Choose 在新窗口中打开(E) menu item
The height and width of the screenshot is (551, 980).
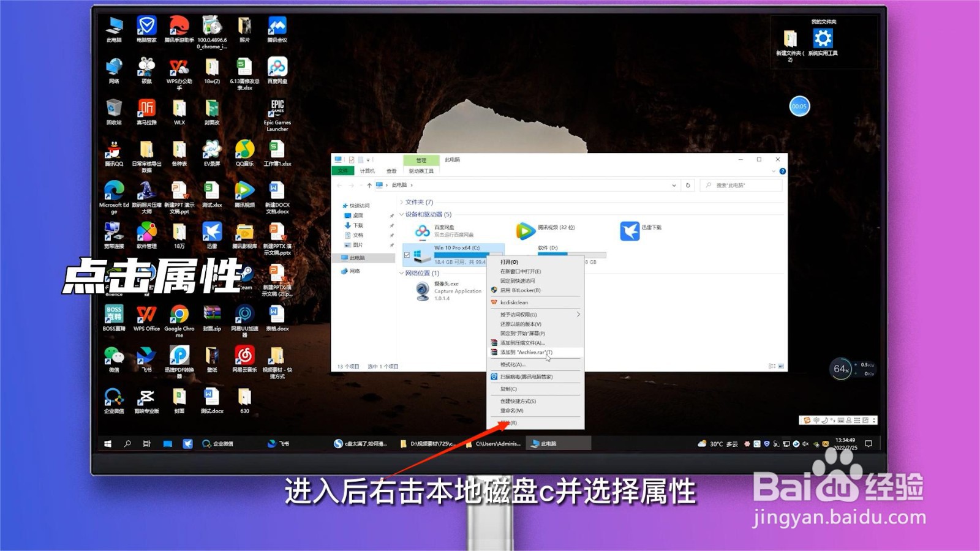coord(535,271)
